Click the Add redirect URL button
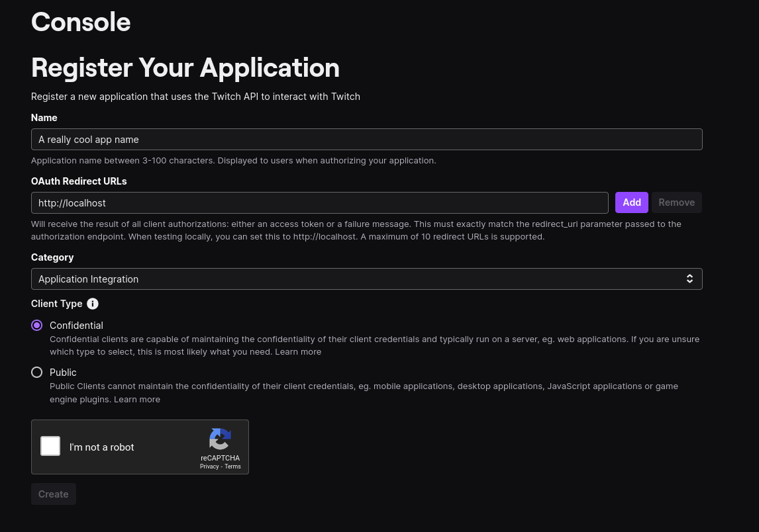 coord(632,202)
